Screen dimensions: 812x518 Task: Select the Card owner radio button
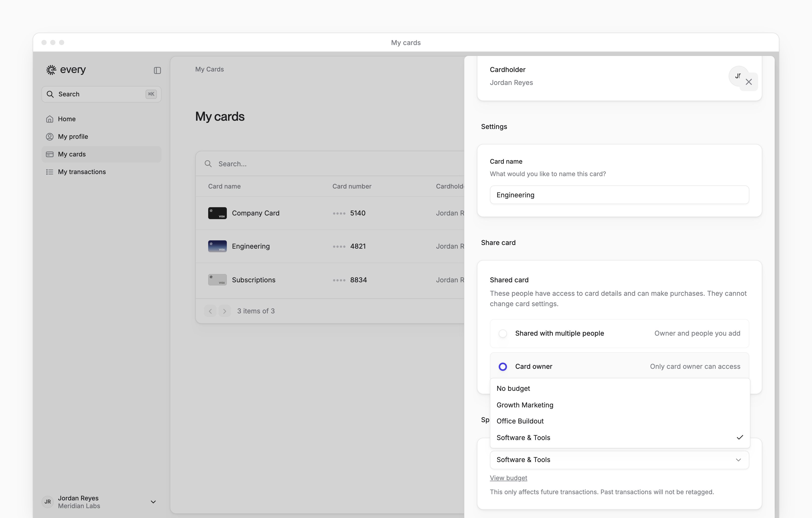click(503, 366)
